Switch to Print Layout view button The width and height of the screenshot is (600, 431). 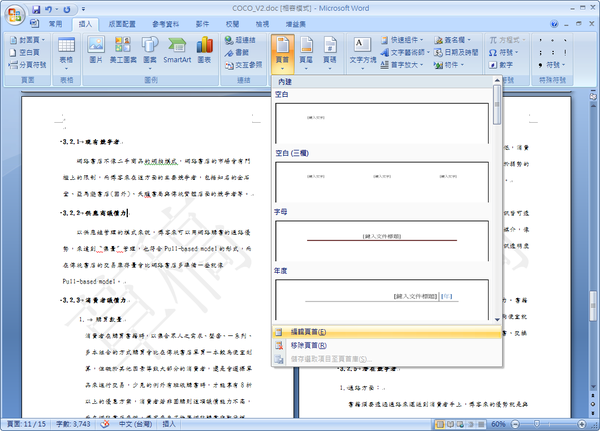[x=440, y=424]
